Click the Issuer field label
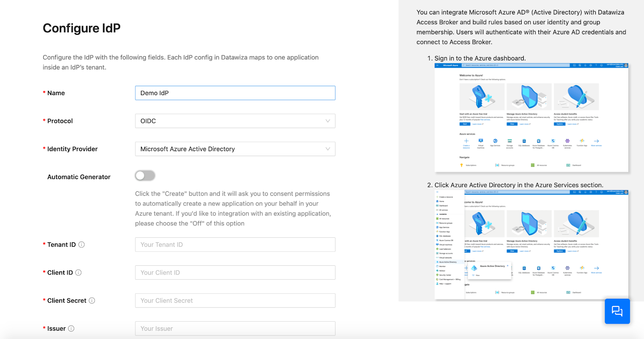Image resolution: width=644 pixels, height=339 pixels. pyautogui.click(x=56, y=329)
